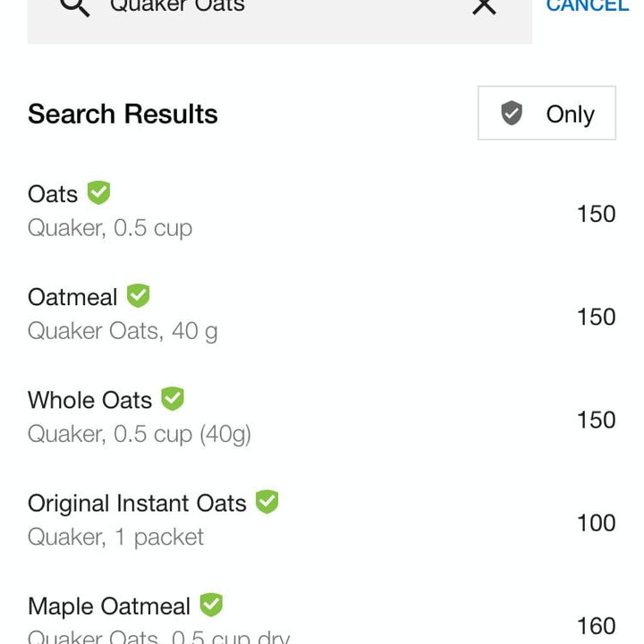Image resolution: width=644 pixels, height=644 pixels.
Task: Cancel the food search
Action: tap(587, 6)
